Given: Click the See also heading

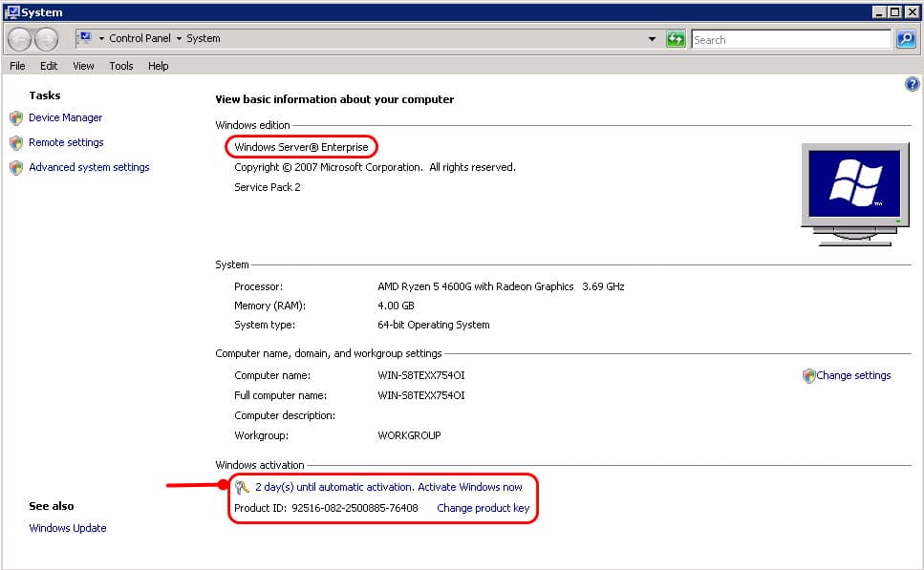Looking at the screenshot, I should click(x=52, y=506).
